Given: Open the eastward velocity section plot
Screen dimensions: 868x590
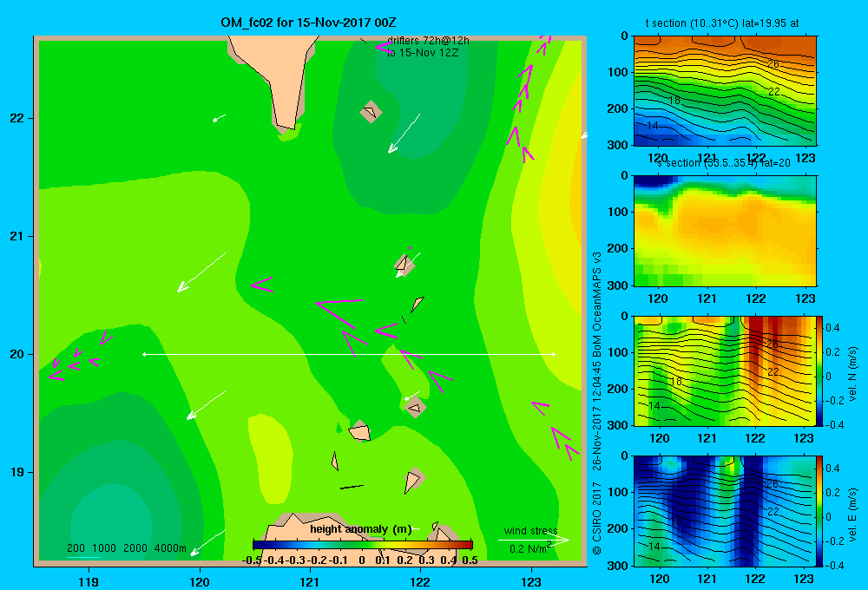Looking at the screenshot, I should 725,511.
